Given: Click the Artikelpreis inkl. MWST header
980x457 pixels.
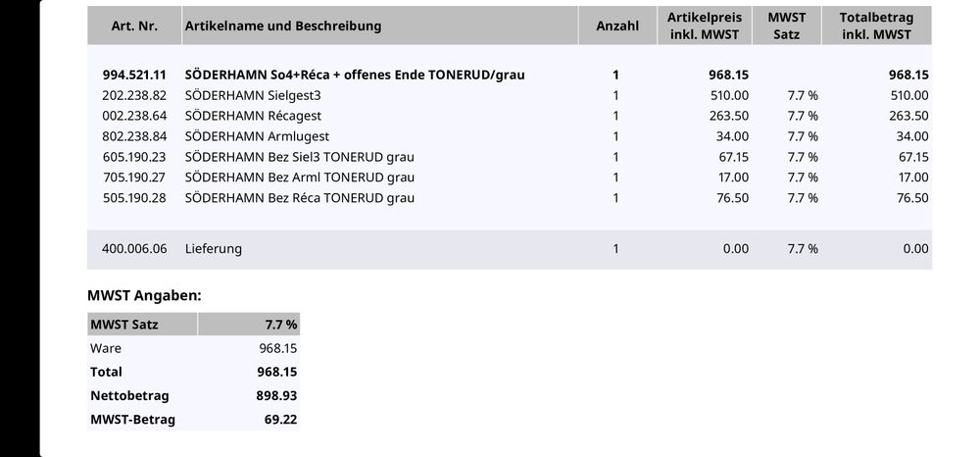Looking at the screenshot, I should tap(705, 25).
